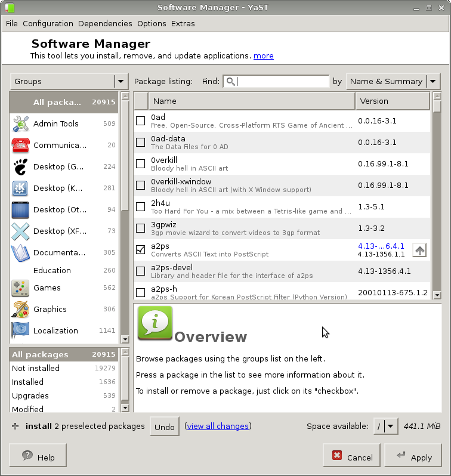The image size is (451, 476).
Task: Select the Localization flag icon
Action: click(x=20, y=330)
